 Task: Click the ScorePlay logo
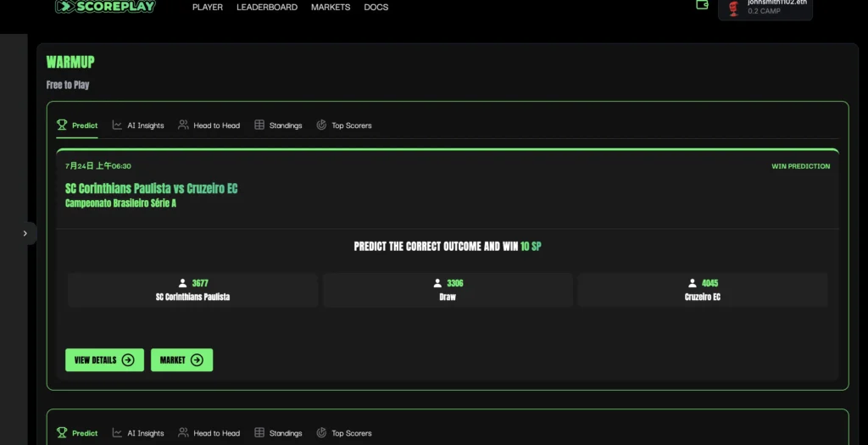[x=105, y=6]
